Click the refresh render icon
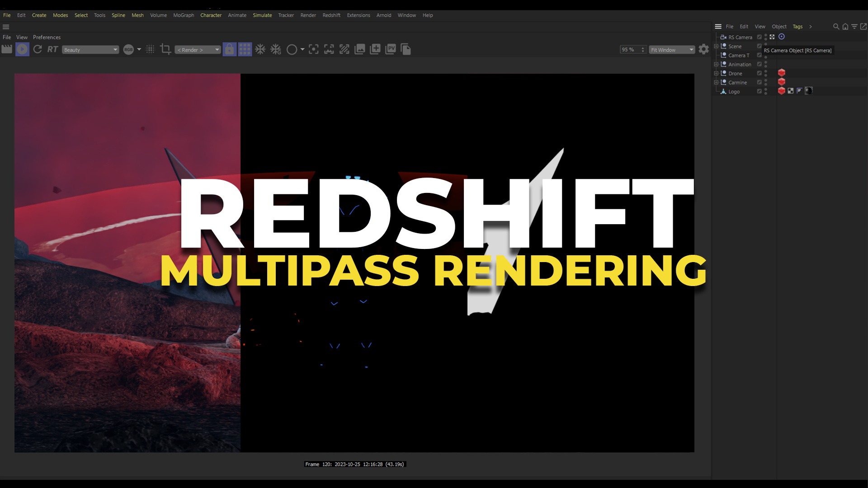The width and height of the screenshot is (868, 488). 38,49
